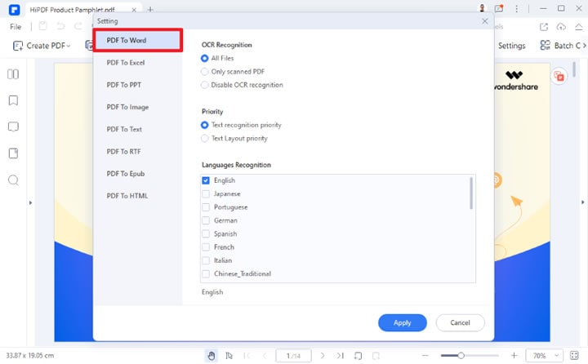Open the search panel icon
Image resolution: width=588 pixels, height=364 pixels.
(x=13, y=180)
